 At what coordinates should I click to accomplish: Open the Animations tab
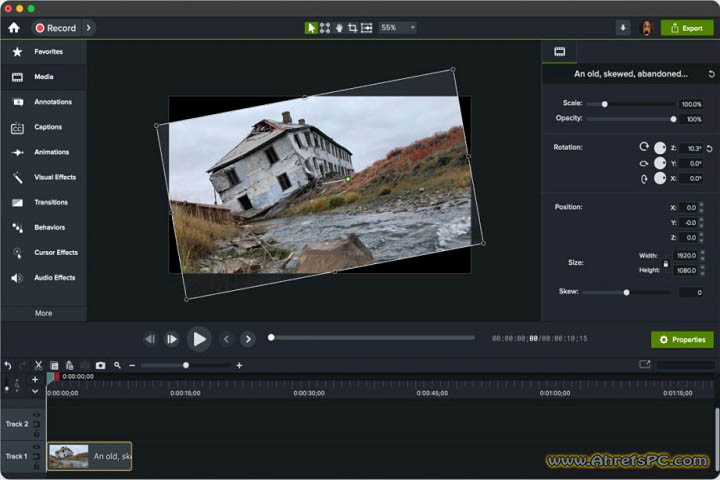click(43, 152)
